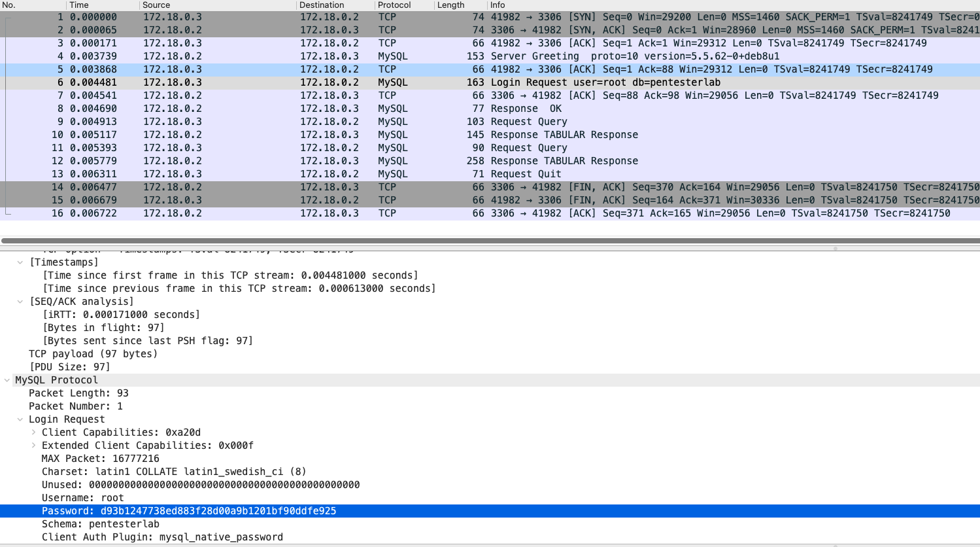
Task: Select packet 15 FIN, ACK row
Action: [x=490, y=200]
